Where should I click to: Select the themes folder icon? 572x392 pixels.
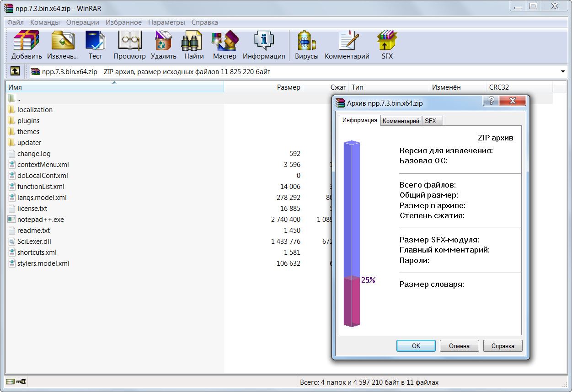[12, 131]
